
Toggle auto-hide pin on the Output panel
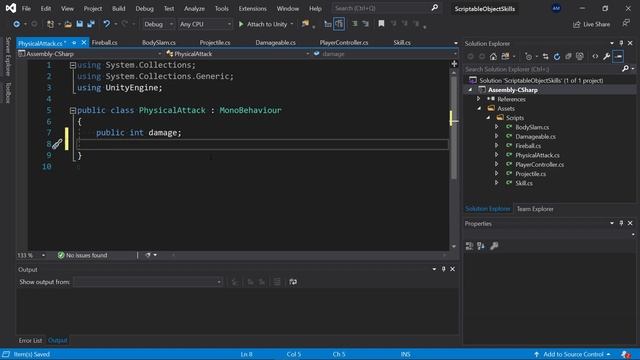tap(444, 269)
